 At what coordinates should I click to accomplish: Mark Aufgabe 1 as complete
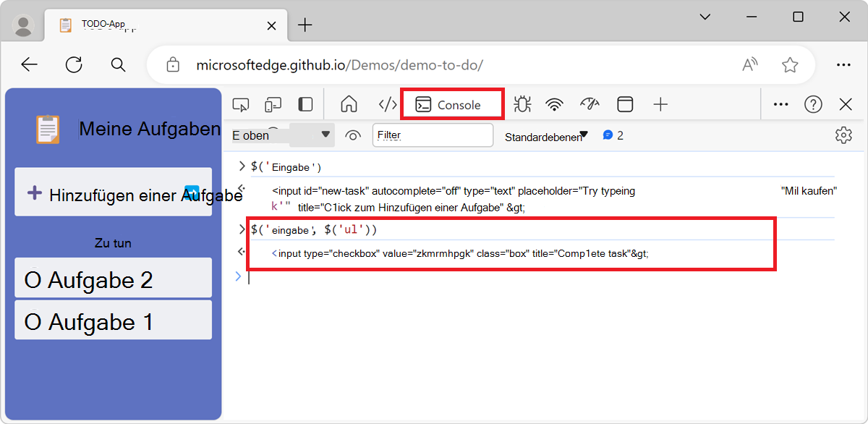tap(33, 322)
